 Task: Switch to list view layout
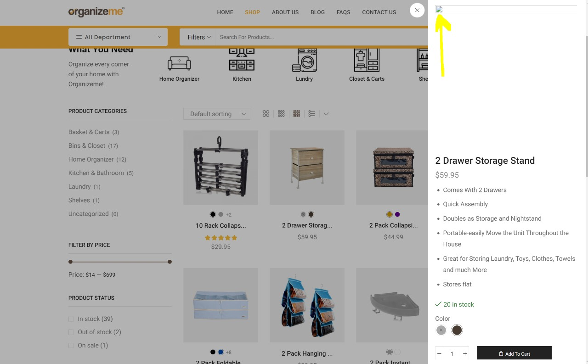312,114
